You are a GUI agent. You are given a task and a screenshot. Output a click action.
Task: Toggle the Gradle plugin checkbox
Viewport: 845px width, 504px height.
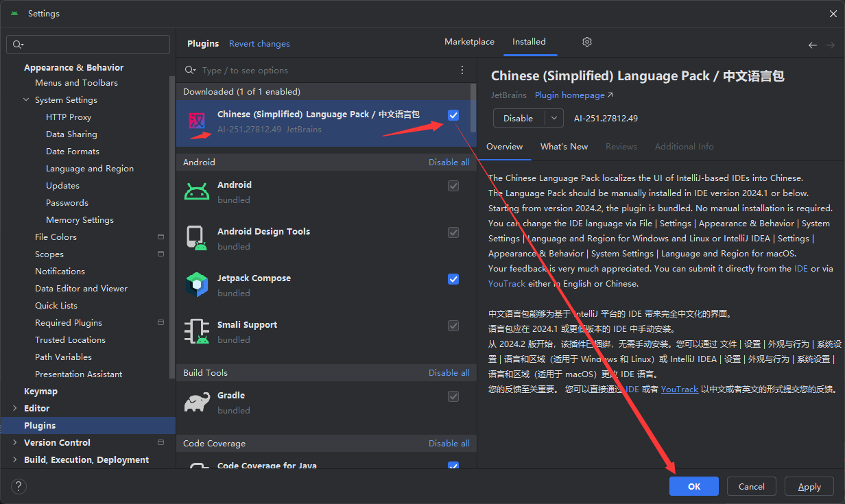(x=453, y=396)
